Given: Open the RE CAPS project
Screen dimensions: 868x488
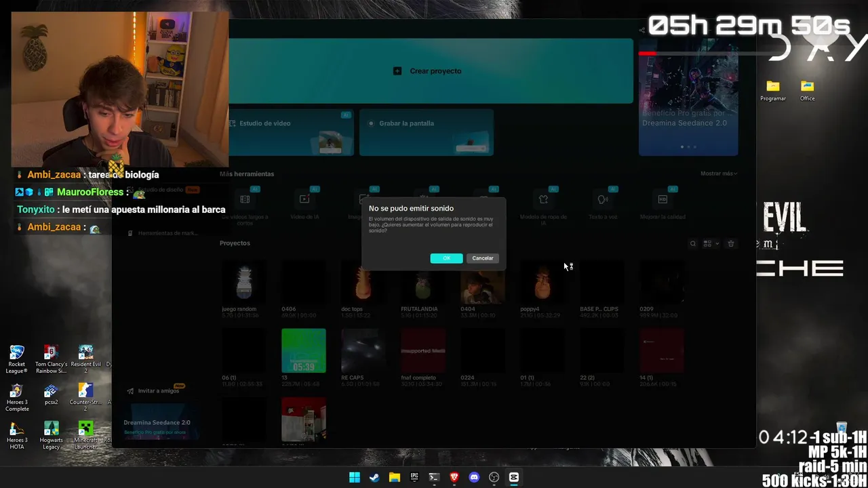Looking at the screenshot, I should click(x=363, y=350).
